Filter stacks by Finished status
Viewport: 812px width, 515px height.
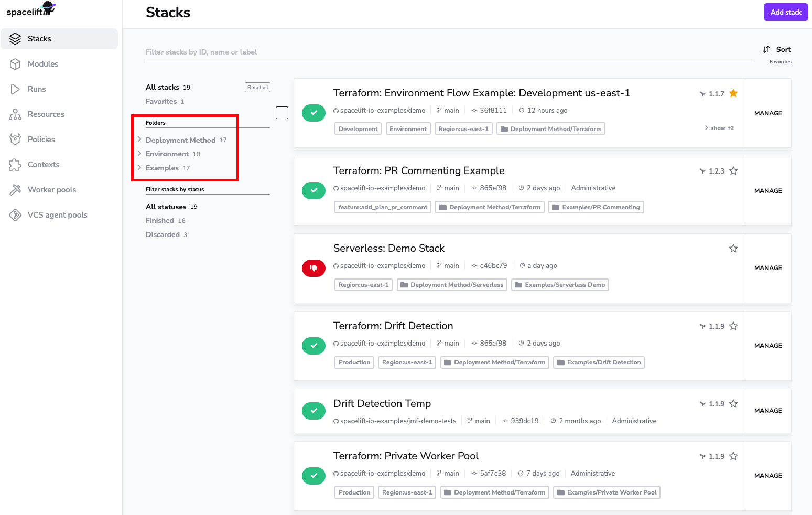click(x=160, y=221)
